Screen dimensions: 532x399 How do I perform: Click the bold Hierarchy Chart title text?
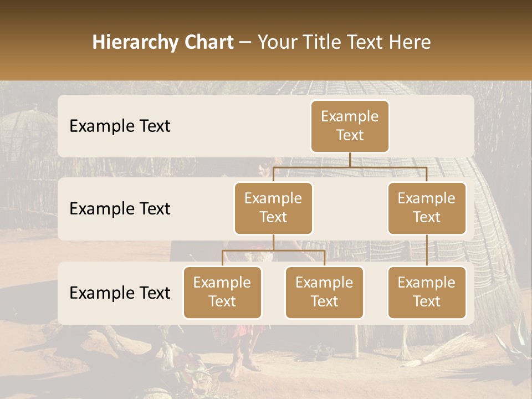coord(163,42)
